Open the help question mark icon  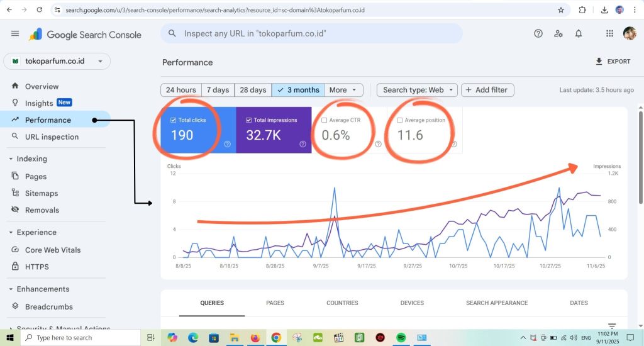[538, 34]
